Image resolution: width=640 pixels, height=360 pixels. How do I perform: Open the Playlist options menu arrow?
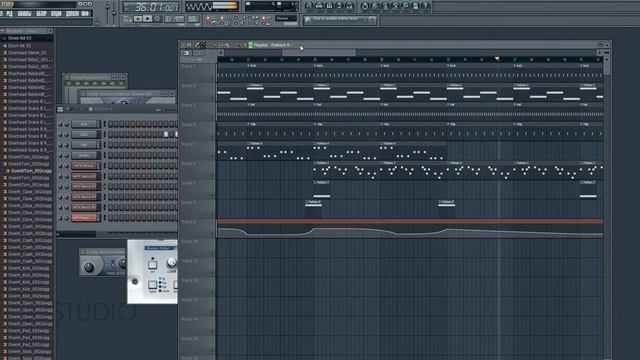click(x=183, y=45)
